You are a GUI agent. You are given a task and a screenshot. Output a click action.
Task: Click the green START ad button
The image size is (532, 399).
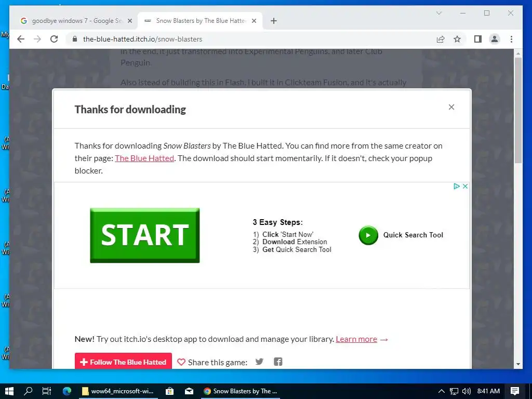pos(145,235)
